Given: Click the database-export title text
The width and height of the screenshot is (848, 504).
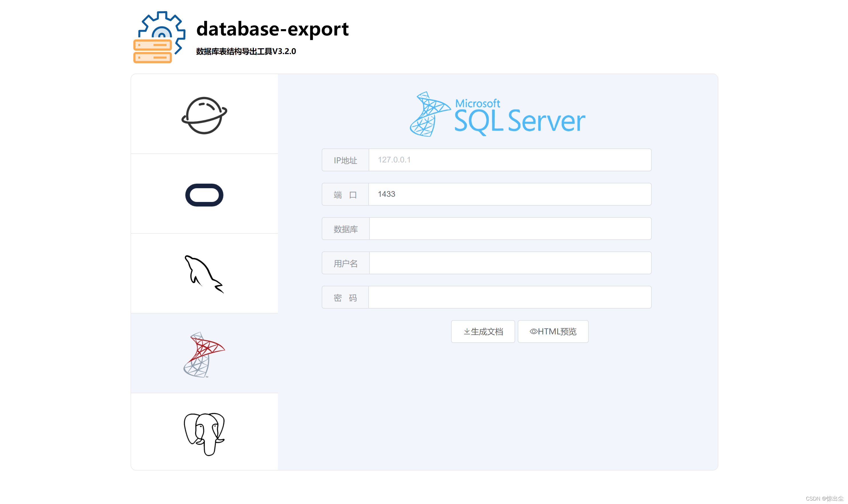Looking at the screenshot, I should pyautogui.click(x=272, y=29).
